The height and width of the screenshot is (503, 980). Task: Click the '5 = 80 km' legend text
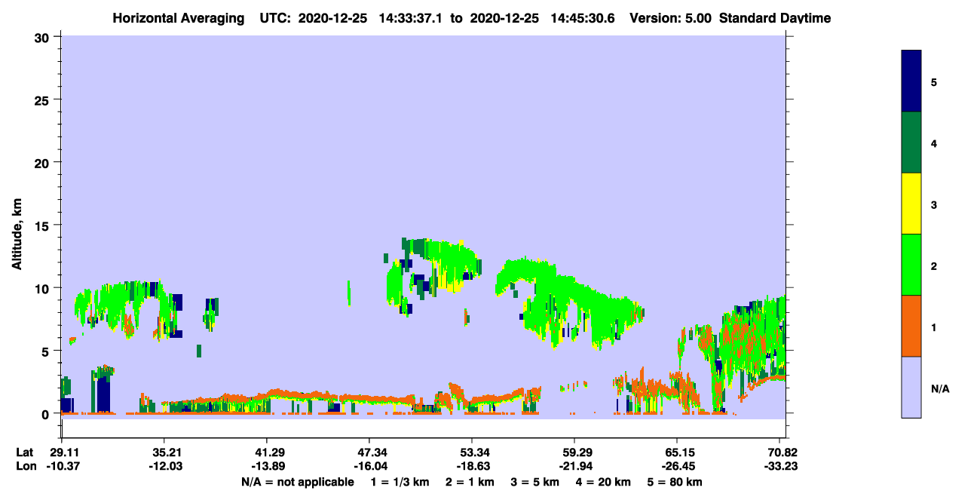coord(675,481)
